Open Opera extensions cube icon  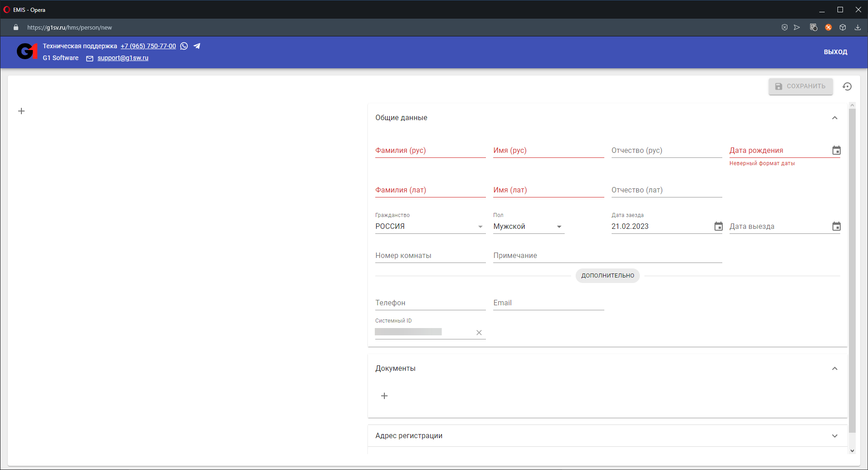coord(843,27)
